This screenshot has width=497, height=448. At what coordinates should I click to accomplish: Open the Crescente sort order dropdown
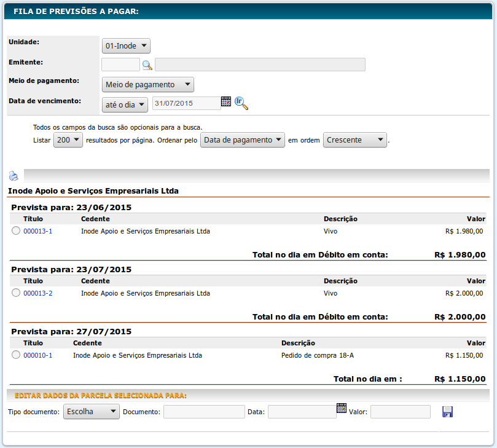point(354,140)
